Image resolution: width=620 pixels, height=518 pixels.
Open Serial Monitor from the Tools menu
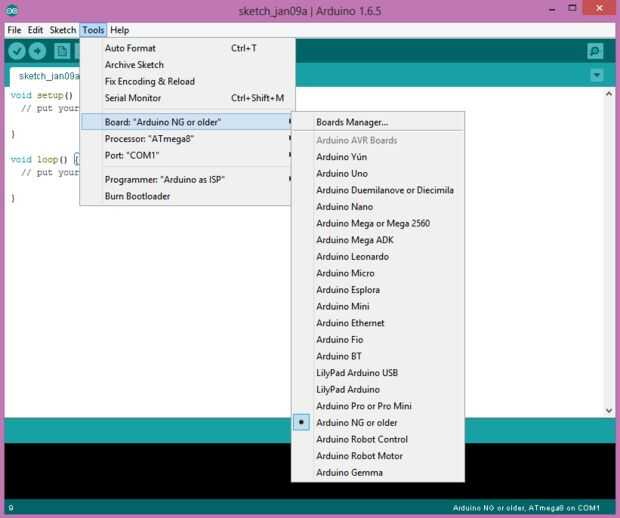click(x=186, y=98)
